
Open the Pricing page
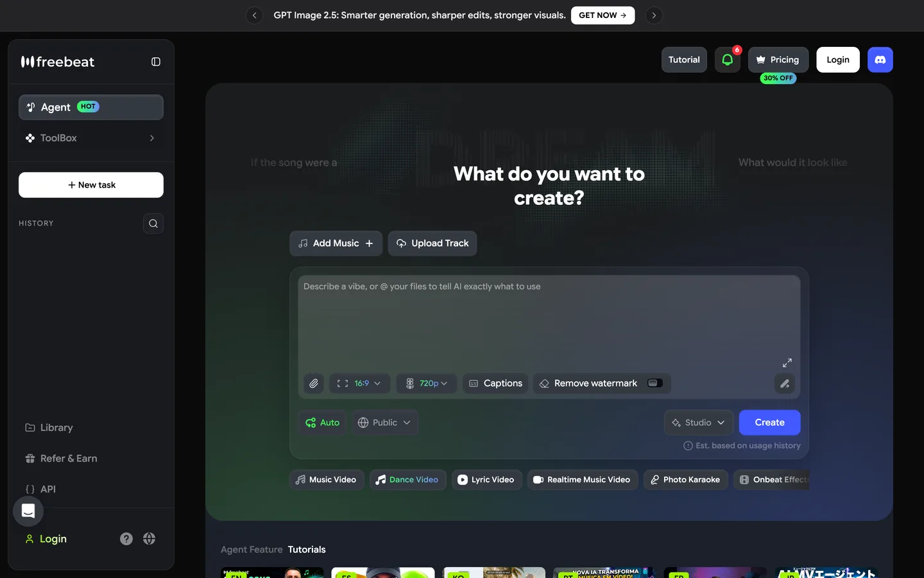coord(778,60)
